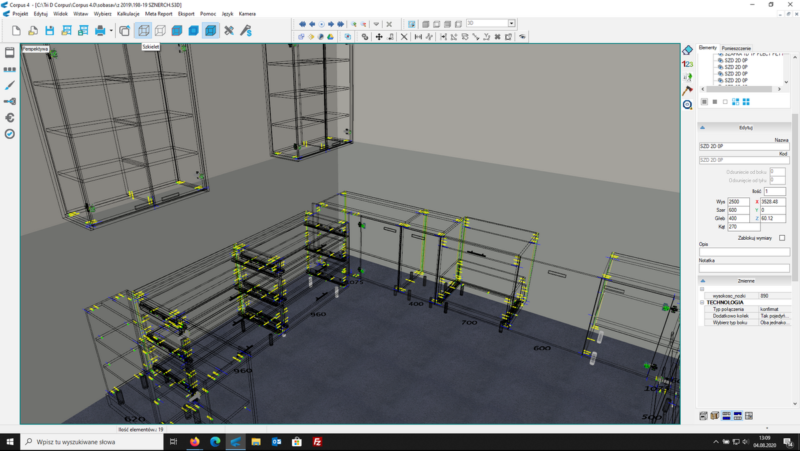Click the tools wrench-and-hammer icon
The image size is (800, 451).
pos(229,31)
